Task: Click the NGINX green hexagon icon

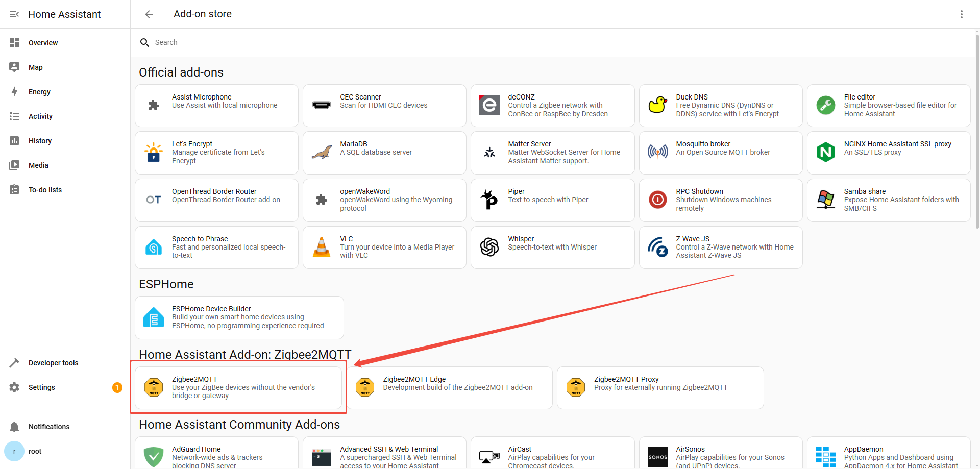Action: (825, 152)
